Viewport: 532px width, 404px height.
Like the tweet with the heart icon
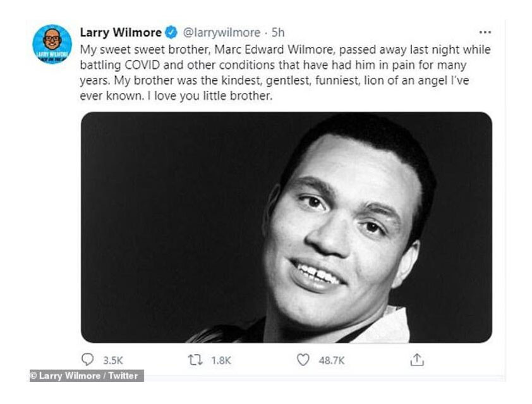click(x=303, y=359)
